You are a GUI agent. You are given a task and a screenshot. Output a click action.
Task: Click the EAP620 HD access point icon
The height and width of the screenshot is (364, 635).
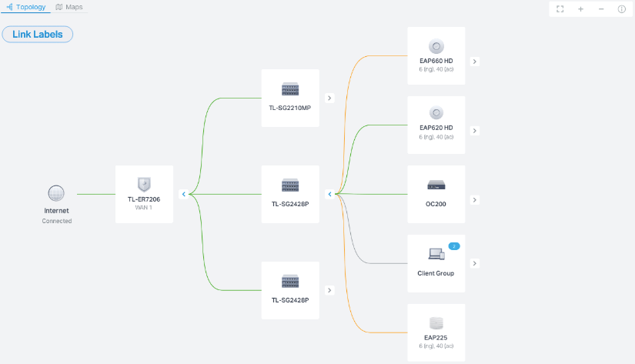436,112
